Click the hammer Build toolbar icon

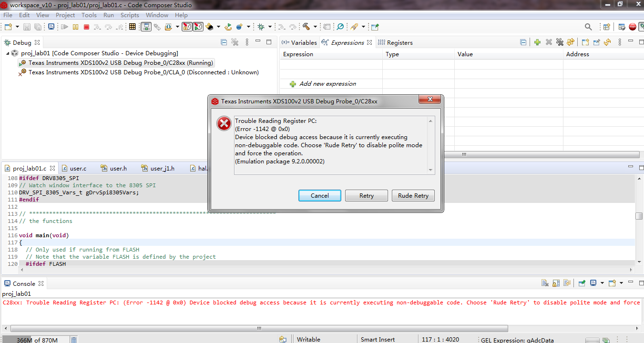[306, 27]
